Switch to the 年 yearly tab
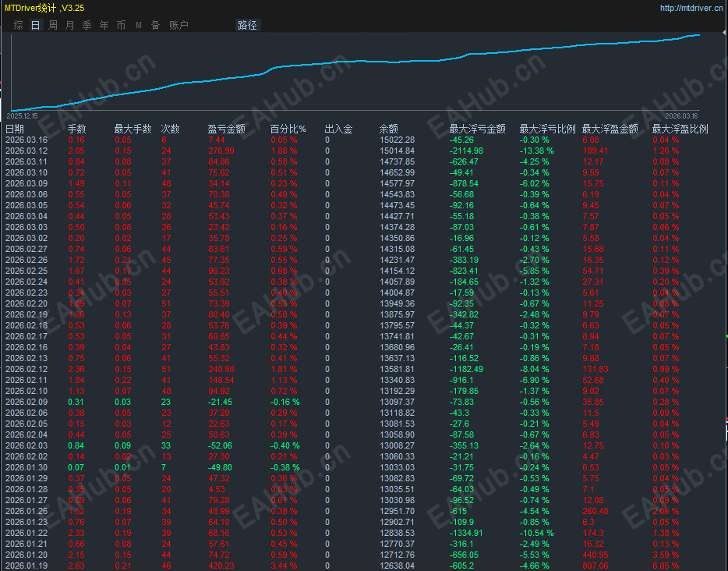This screenshot has height=571, width=728. pyautogui.click(x=104, y=25)
